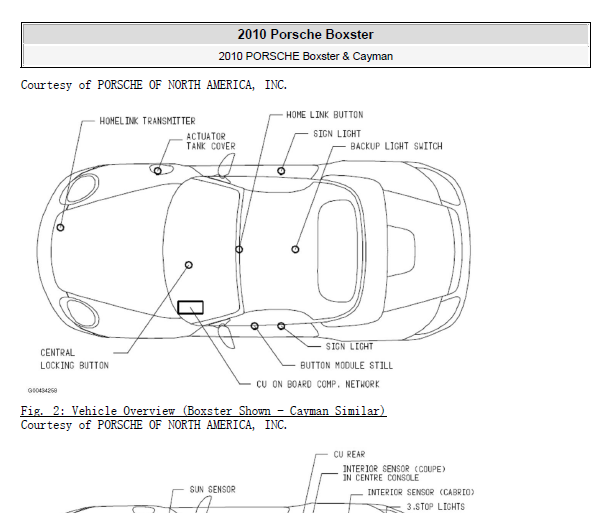Click the 3.STOP LIGHTS label
603x513 pixels.
(436, 506)
